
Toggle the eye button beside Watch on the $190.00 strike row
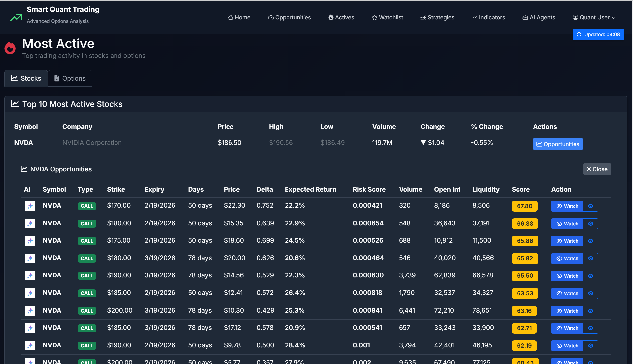590,276
